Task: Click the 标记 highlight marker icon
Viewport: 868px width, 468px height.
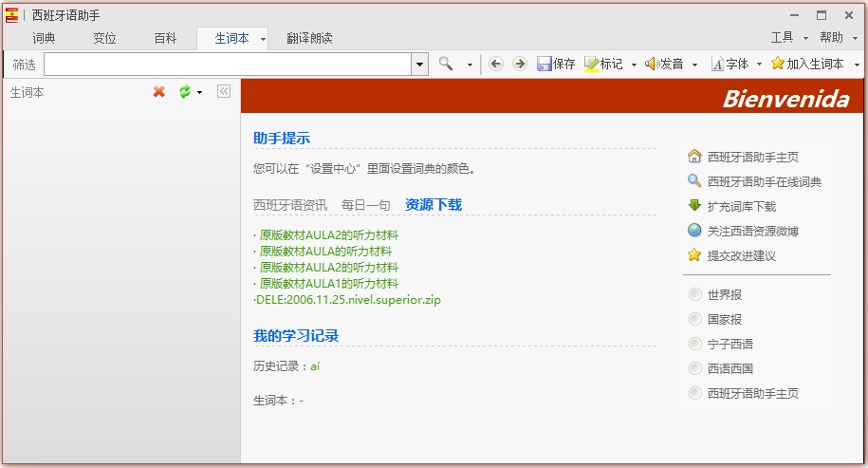Action: 591,64
